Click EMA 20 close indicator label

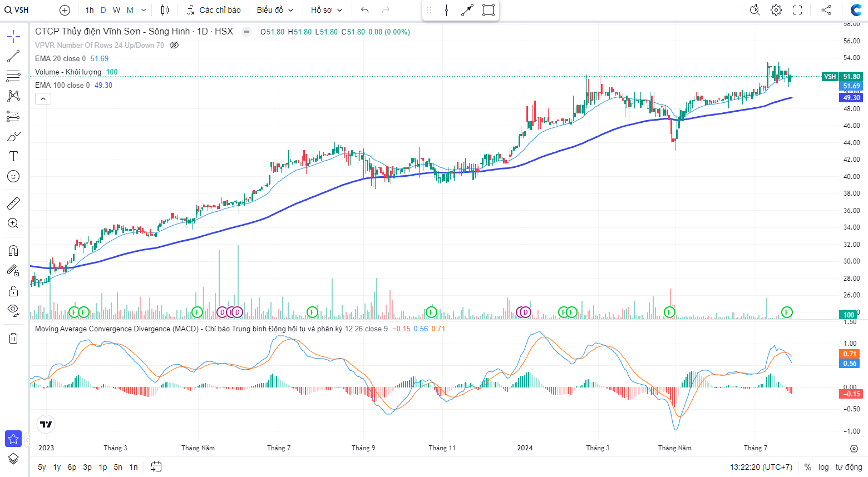[61, 58]
